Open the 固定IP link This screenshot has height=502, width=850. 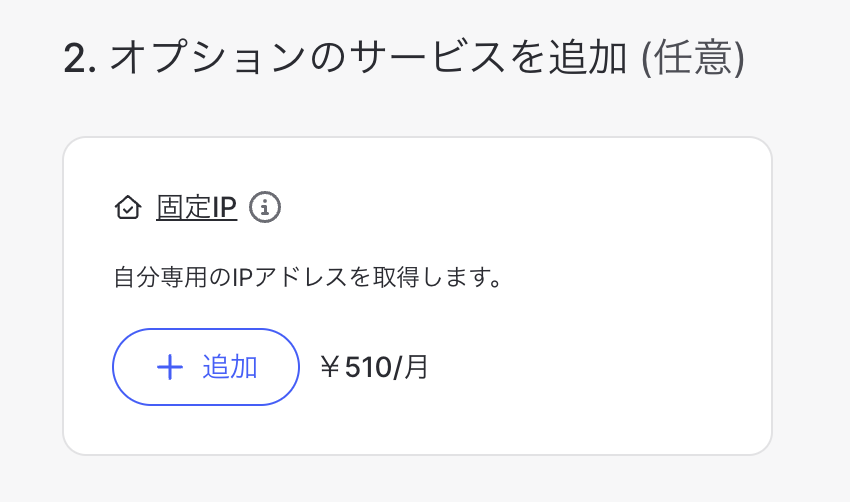(196, 208)
